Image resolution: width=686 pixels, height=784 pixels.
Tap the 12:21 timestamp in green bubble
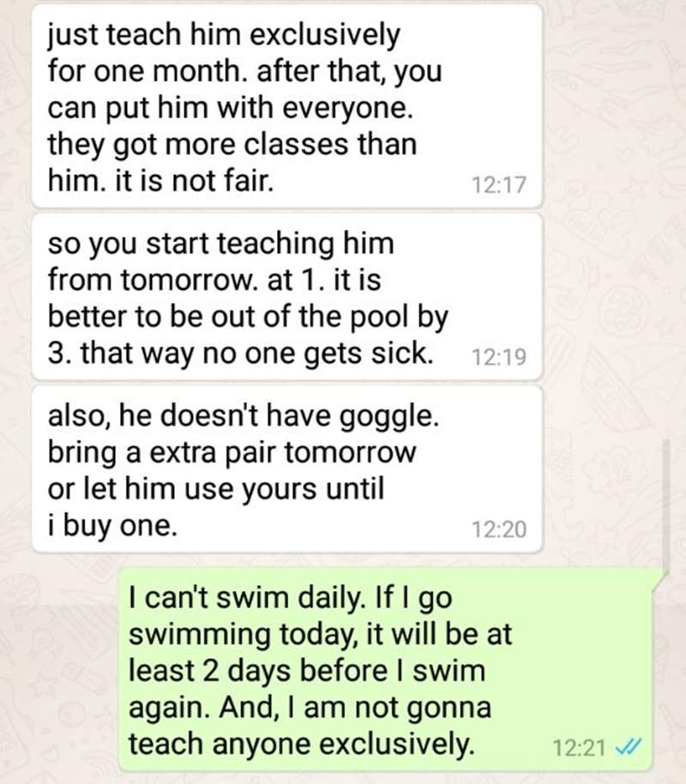(579, 748)
